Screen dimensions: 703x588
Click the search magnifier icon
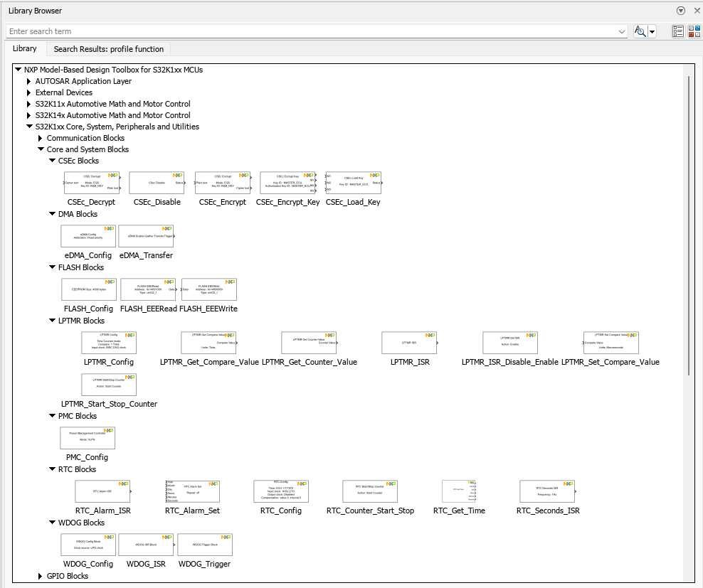640,31
